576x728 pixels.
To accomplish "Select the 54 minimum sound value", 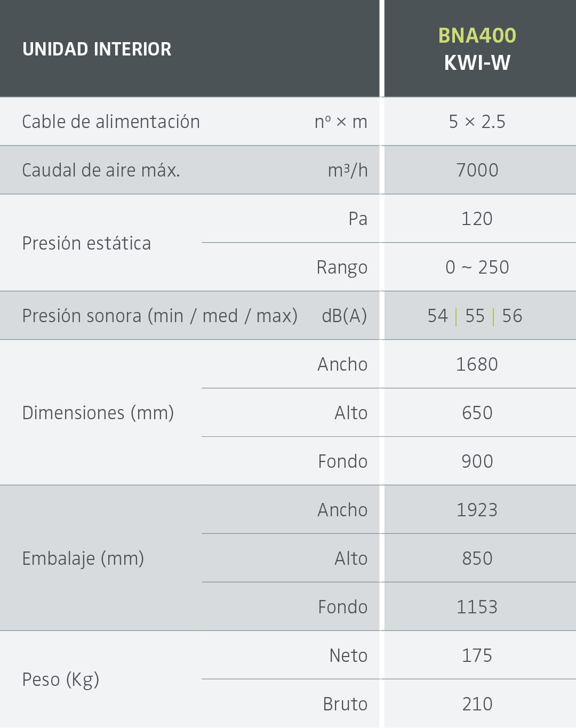I will point(437,316).
